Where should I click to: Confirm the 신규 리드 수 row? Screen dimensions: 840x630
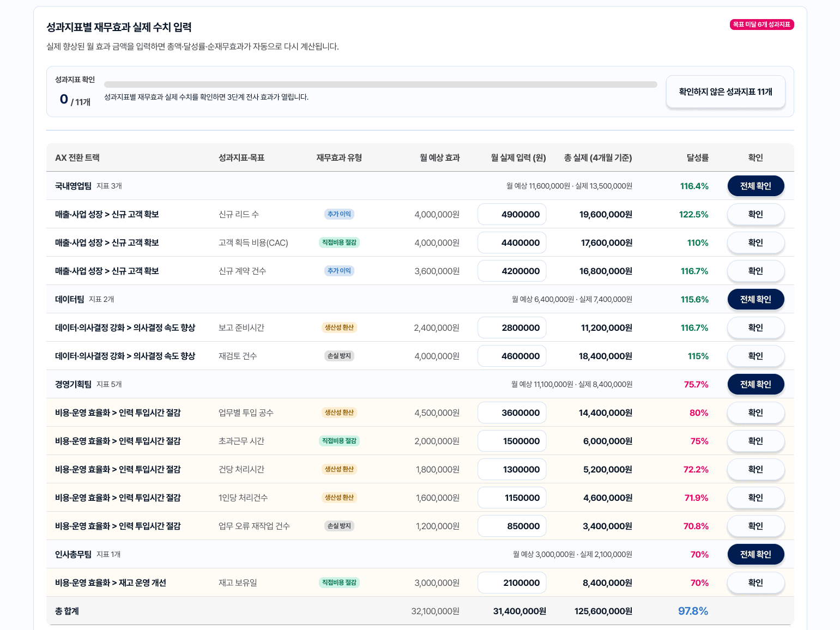click(756, 214)
